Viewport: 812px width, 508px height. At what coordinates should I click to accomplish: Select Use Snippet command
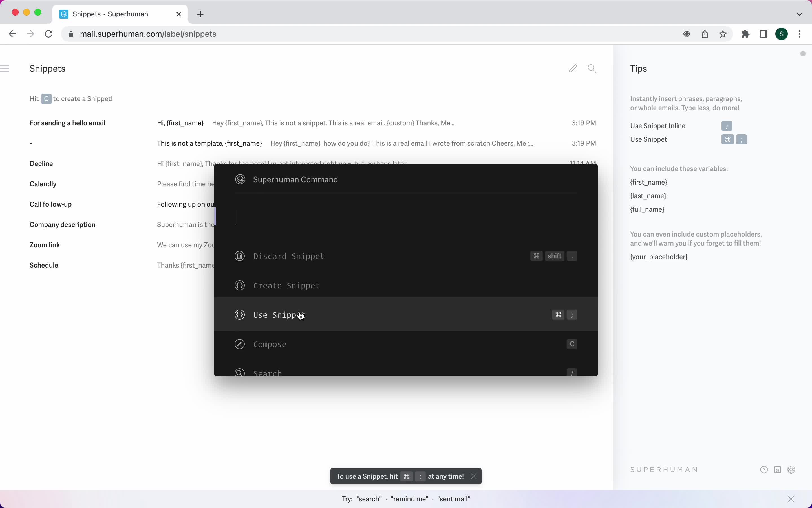406,315
